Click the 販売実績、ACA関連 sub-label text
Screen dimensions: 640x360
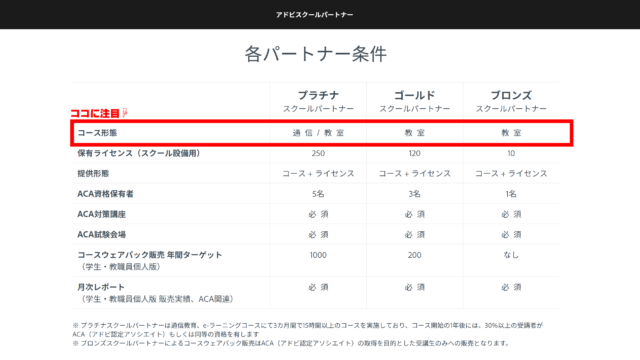click(196, 299)
